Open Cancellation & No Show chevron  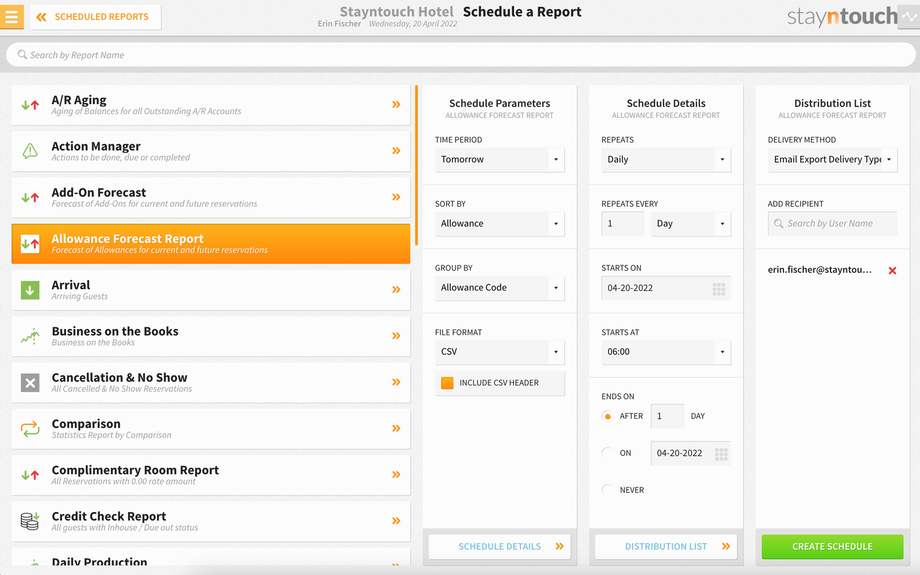[397, 382]
